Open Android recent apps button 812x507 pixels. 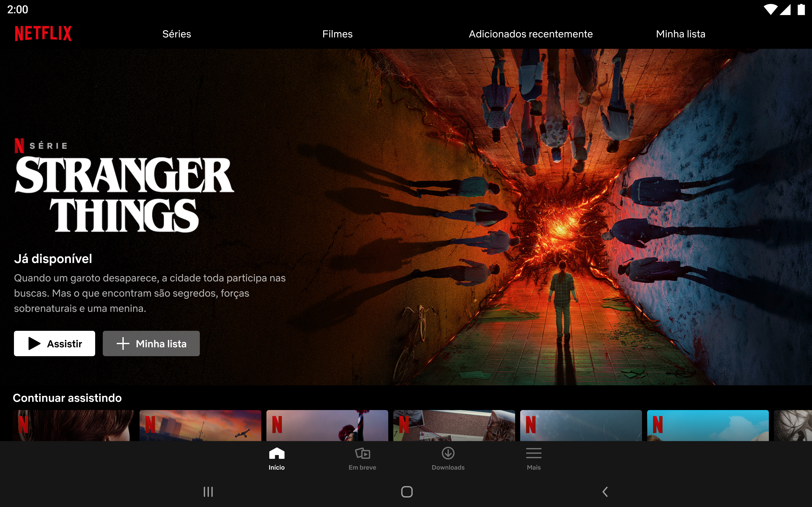[x=208, y=492]
